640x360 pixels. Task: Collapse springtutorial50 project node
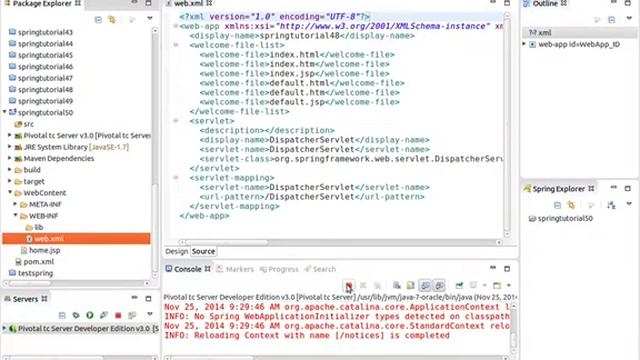pos(4,111)
